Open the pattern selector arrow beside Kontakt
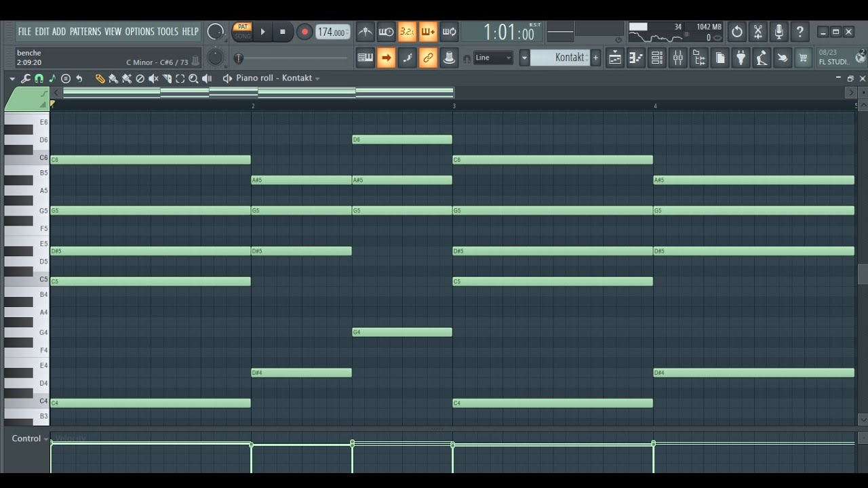868x488 pixels. [524, 58]
